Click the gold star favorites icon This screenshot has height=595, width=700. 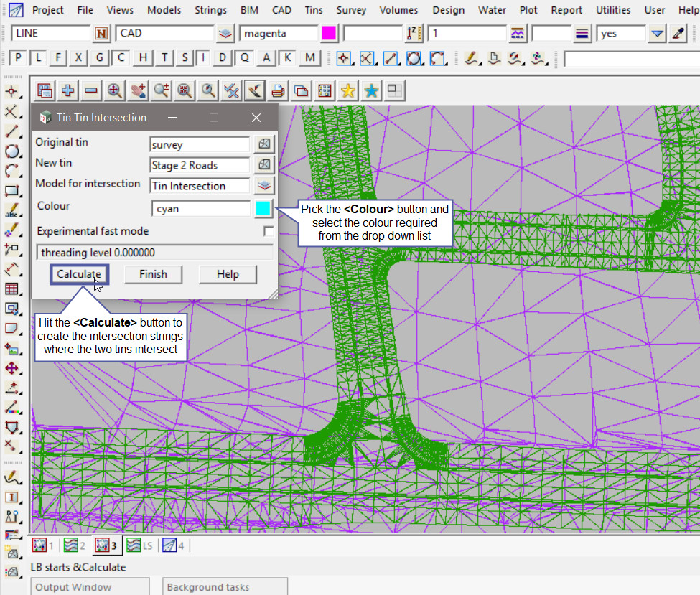click(348, 90)
